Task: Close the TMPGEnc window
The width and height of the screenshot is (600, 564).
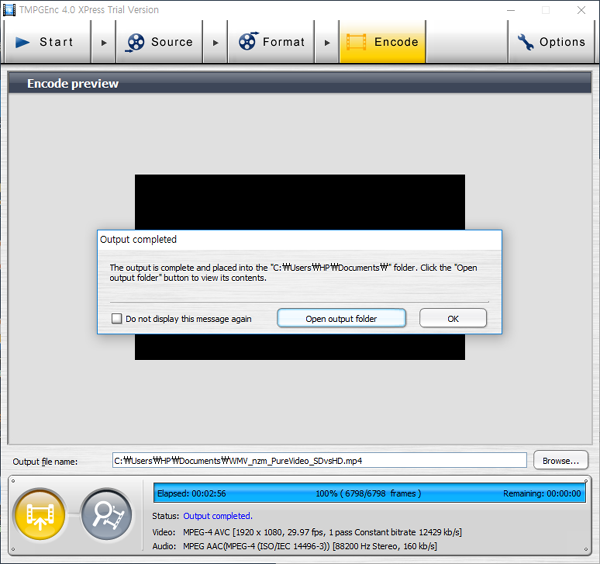Action: [x=581, y=10]
